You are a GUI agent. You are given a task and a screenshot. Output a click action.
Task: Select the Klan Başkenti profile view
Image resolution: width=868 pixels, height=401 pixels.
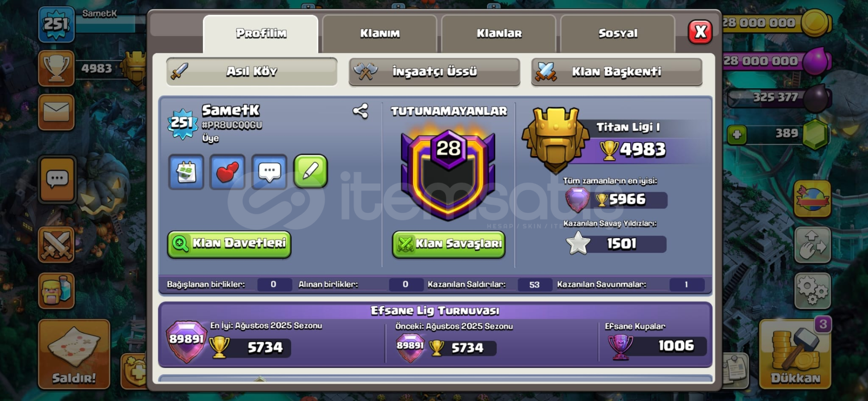(617, 72)
